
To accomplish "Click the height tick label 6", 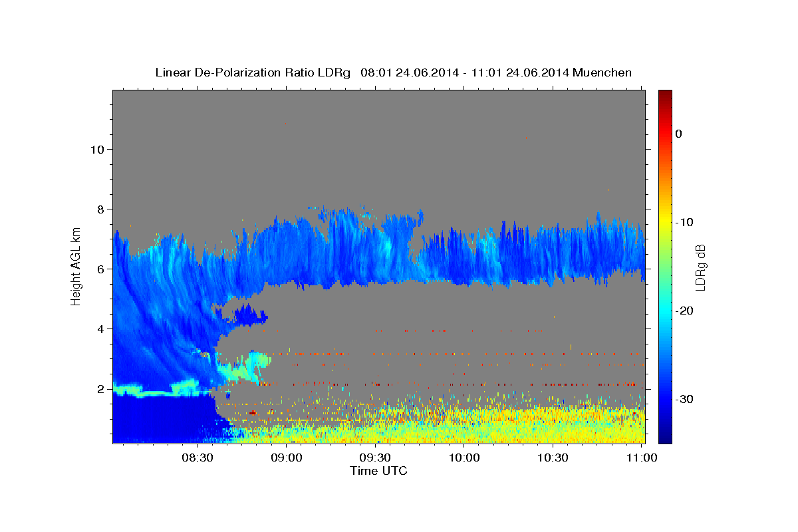I will 100,269.
